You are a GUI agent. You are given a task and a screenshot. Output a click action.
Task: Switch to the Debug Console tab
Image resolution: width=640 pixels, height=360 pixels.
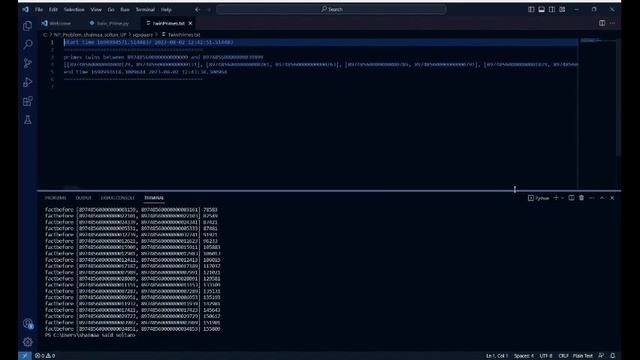pos(118,198)
